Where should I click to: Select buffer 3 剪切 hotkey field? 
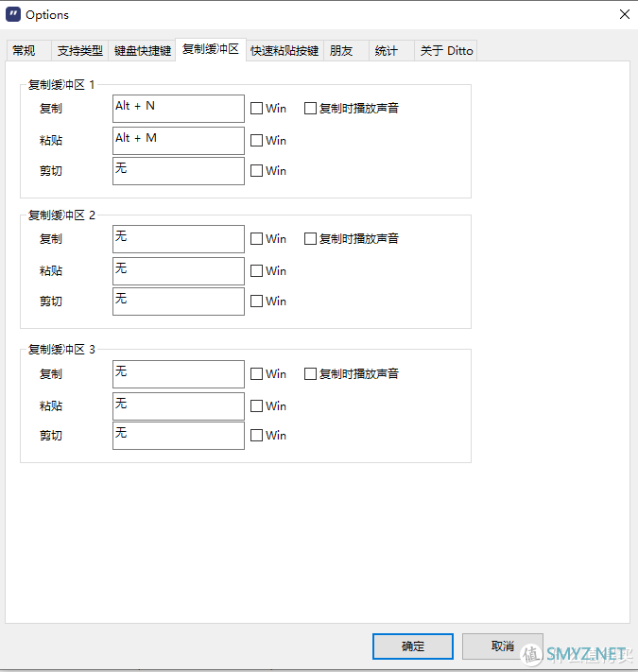tap(179, 436)
